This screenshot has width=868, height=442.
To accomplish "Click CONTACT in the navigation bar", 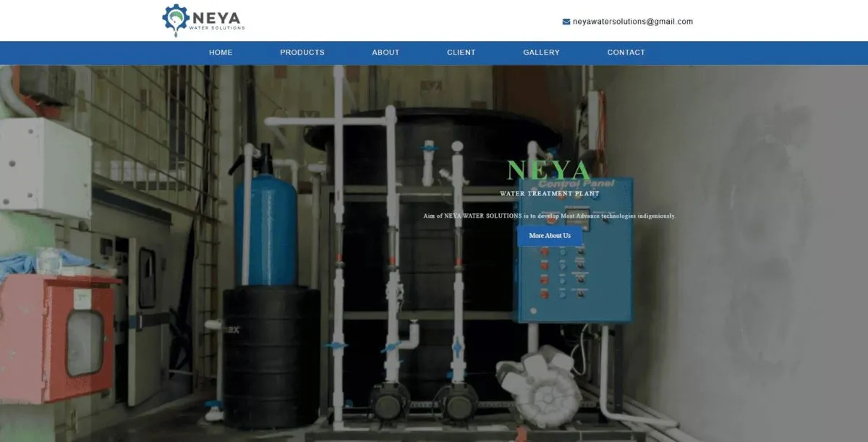I will coord(626,52).
